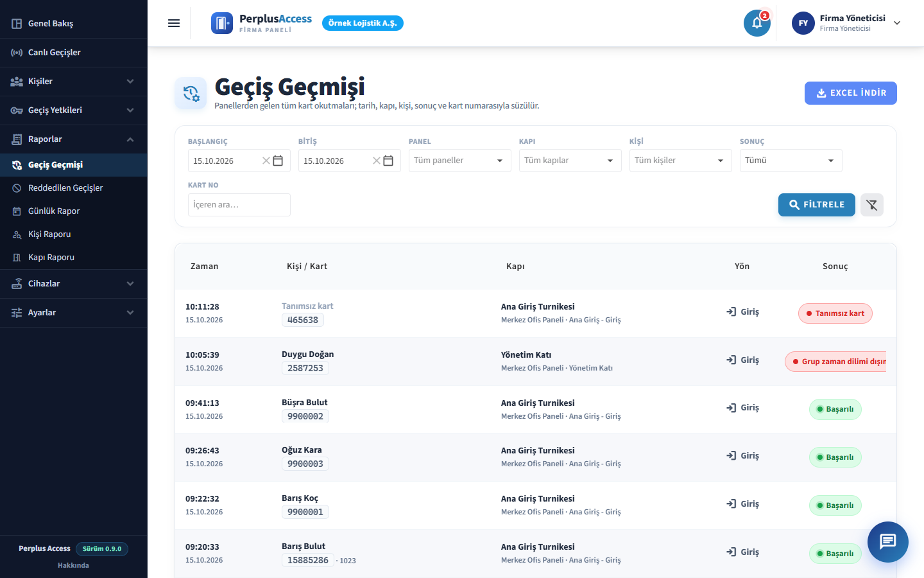Toggle the hamburger sidebar menu
924x578 pixels.
pyautogui.click(x=174, y=23)
